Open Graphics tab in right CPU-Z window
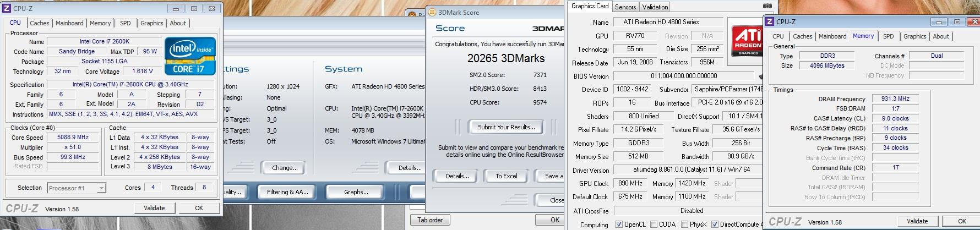 coord(915,36)
